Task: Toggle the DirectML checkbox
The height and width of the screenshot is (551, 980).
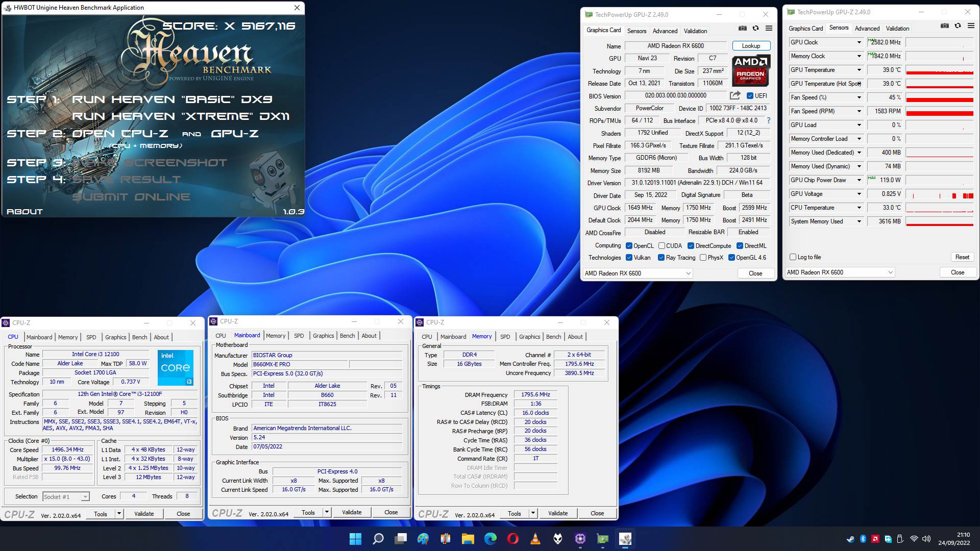Action: (x=740, y=245)
